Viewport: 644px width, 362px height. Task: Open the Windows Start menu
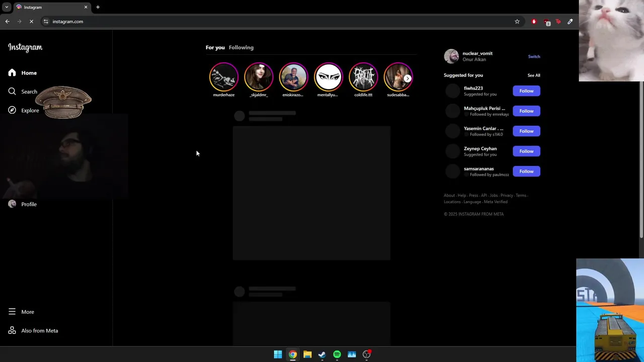[278, 354]
